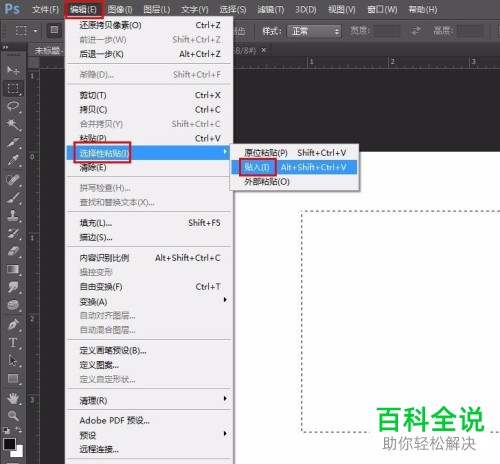Select the Rectangle shape tool
Image resolution: width=500 pixels, height=464 pixels.
click(x=13, y=378)
